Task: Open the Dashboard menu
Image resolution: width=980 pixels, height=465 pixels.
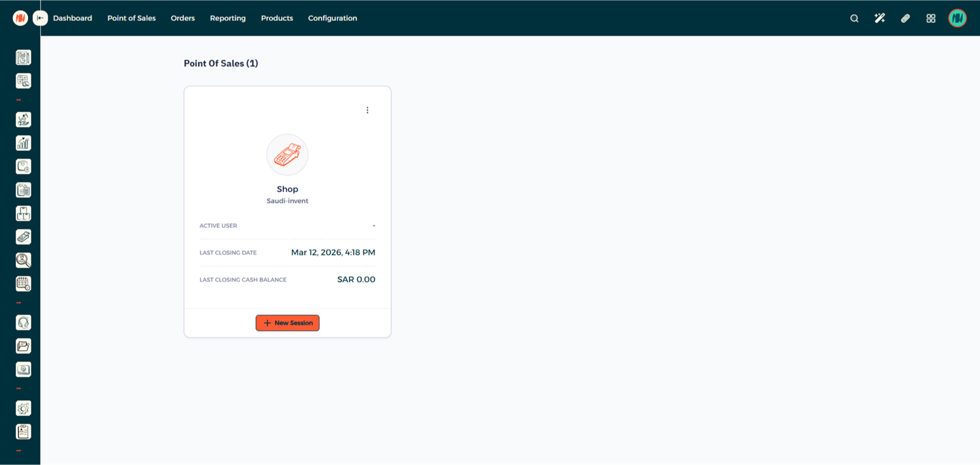Action: (73, 18)
